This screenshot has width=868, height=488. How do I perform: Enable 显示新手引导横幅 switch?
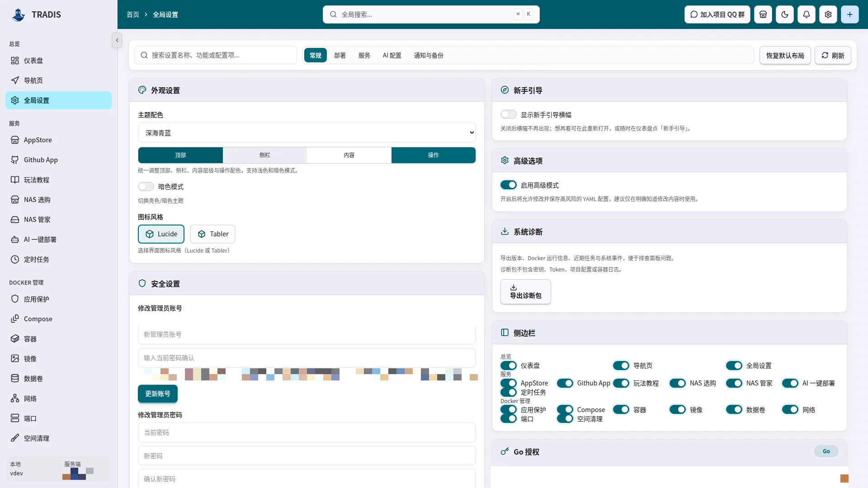[x=509, y=114]
